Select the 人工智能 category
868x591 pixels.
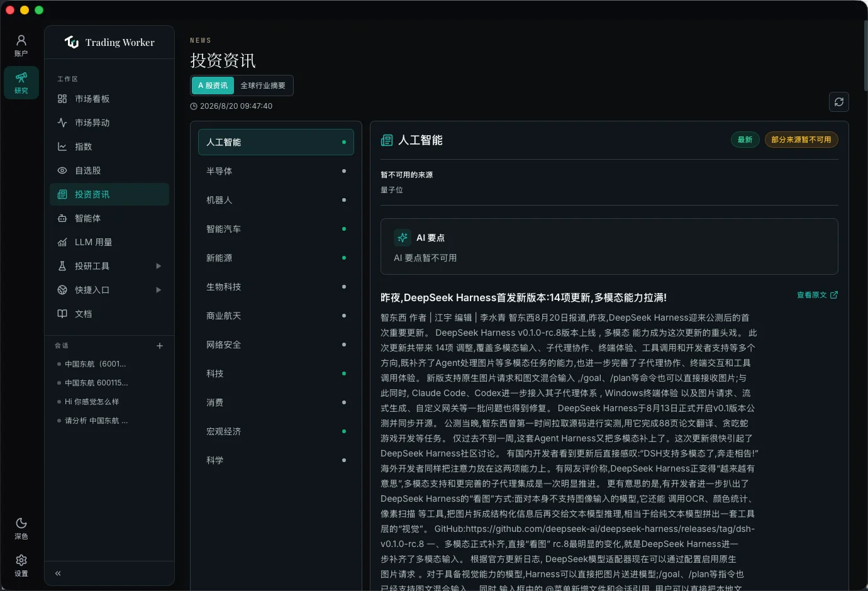pyautogui.click(x=276, y=142)
